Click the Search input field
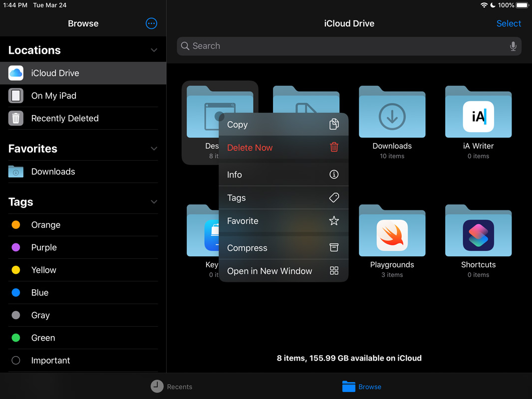532x399 pixels. (344, 46)
